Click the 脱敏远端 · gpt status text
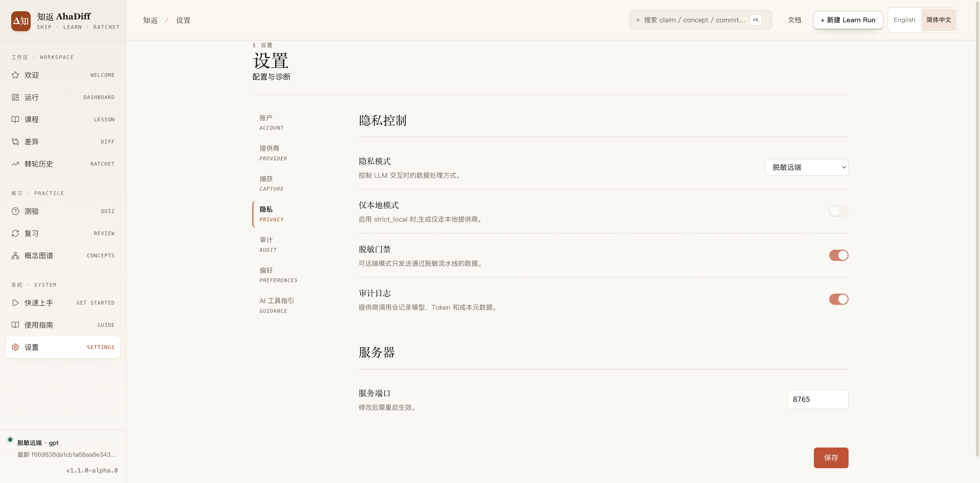980x483 pixels. [38, 443]
